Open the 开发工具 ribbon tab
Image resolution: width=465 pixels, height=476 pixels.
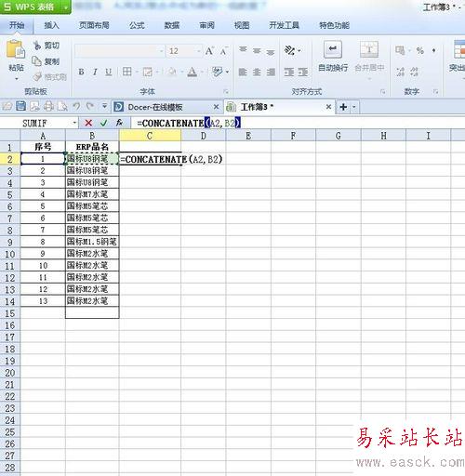pos(284,25)
